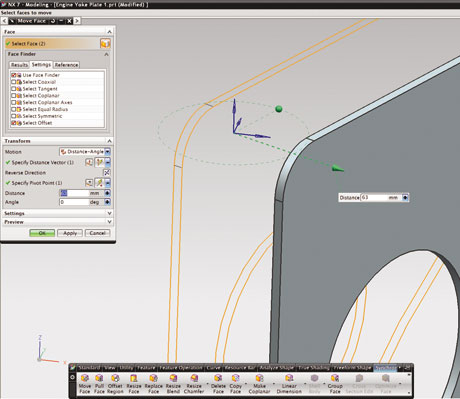Select the Pull Face tool
The image size is (460, 399).
(99, 384)
